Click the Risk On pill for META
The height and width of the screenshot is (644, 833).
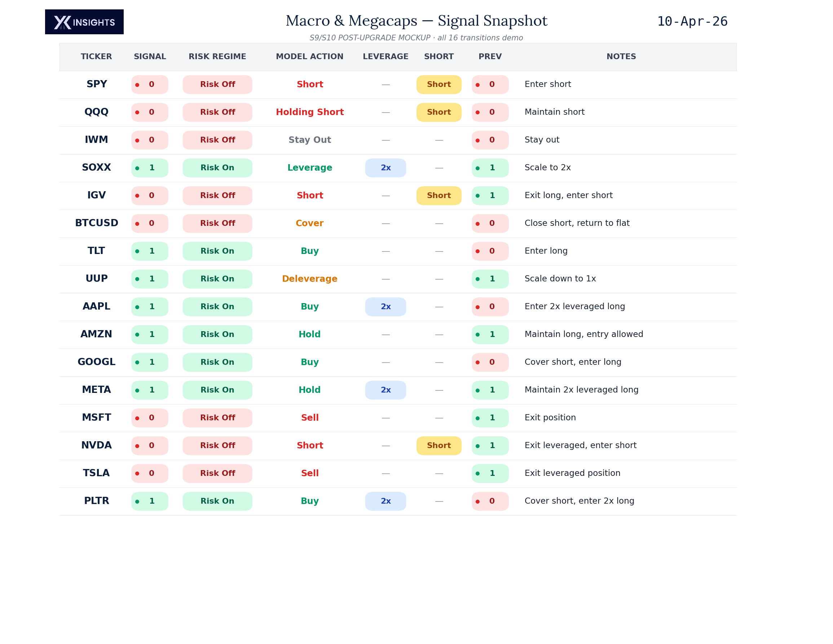click(217, 390)
